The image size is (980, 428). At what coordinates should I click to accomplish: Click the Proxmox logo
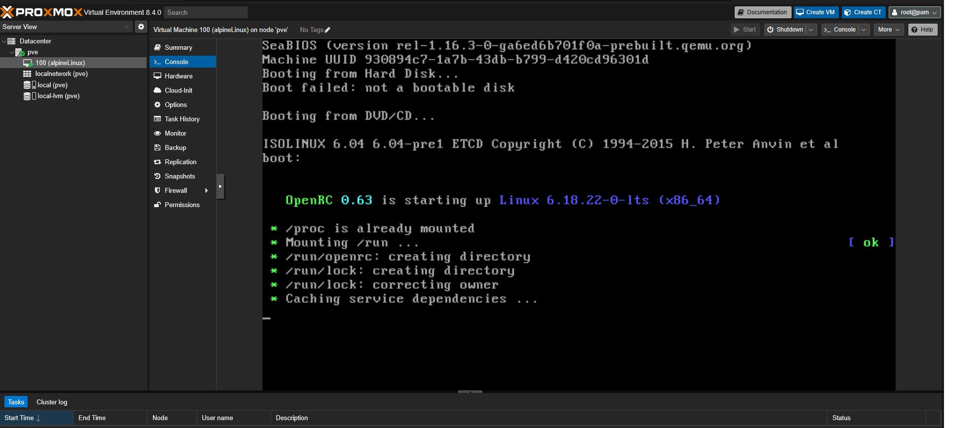[x=41, y=12]
